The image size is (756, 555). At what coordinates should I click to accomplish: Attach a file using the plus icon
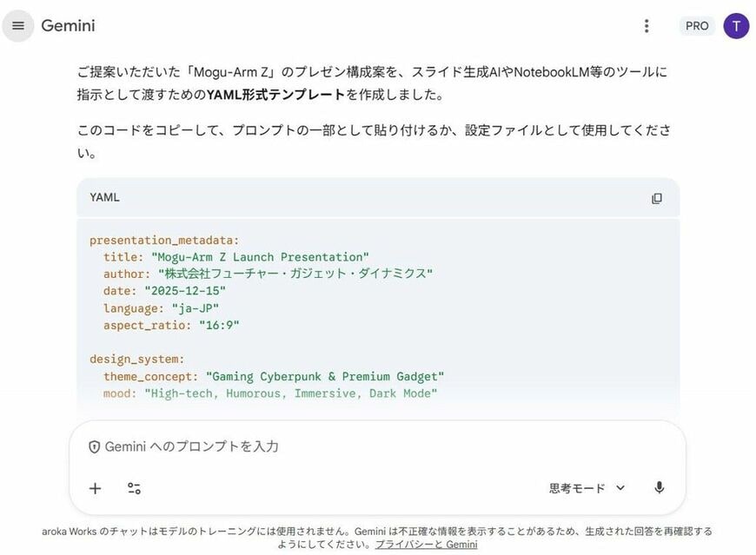coord(94,488)
